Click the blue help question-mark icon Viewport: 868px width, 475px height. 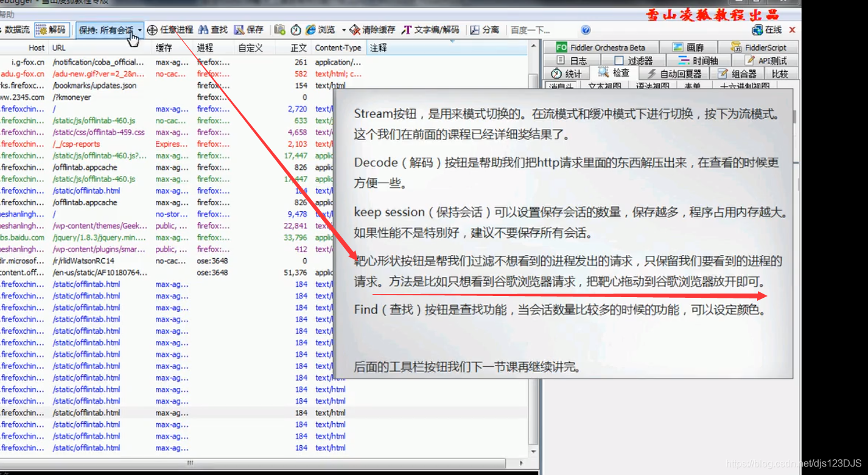click(586, 30)
